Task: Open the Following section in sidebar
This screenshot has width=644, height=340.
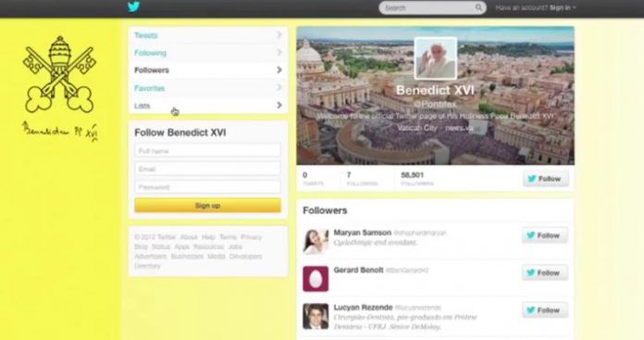Action: click(208, 53)
